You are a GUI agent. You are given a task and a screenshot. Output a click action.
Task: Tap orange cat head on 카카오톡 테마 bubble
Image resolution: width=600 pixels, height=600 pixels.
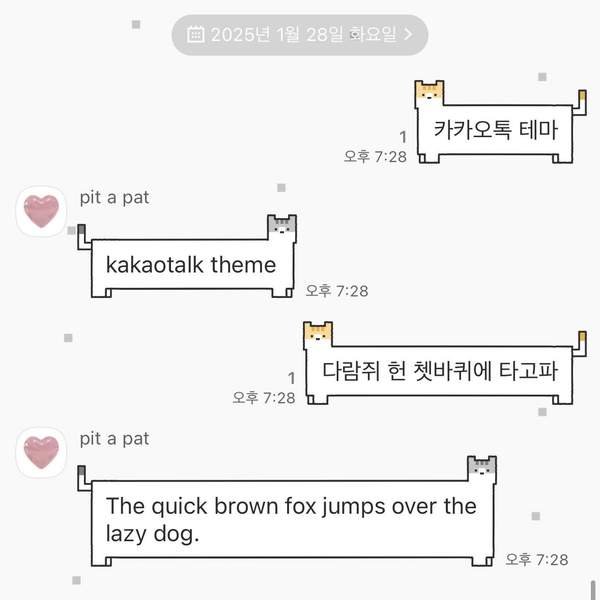[430, 93]
